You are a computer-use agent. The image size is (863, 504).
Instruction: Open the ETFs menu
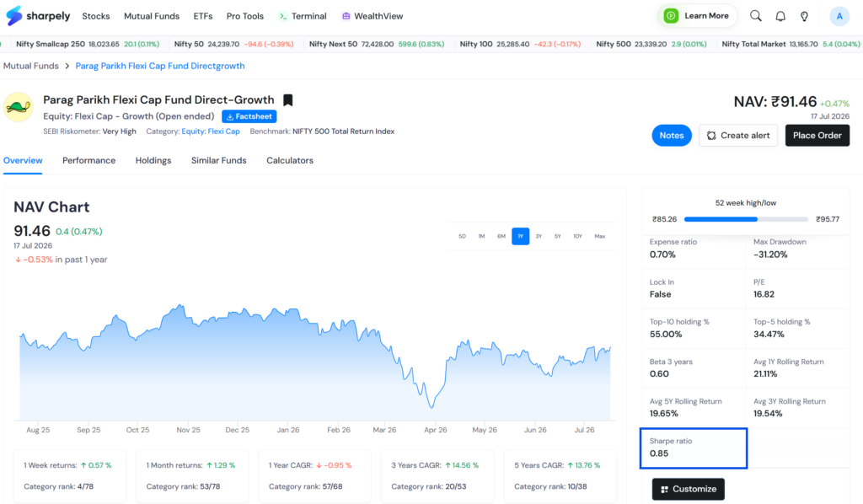point(203,17)
